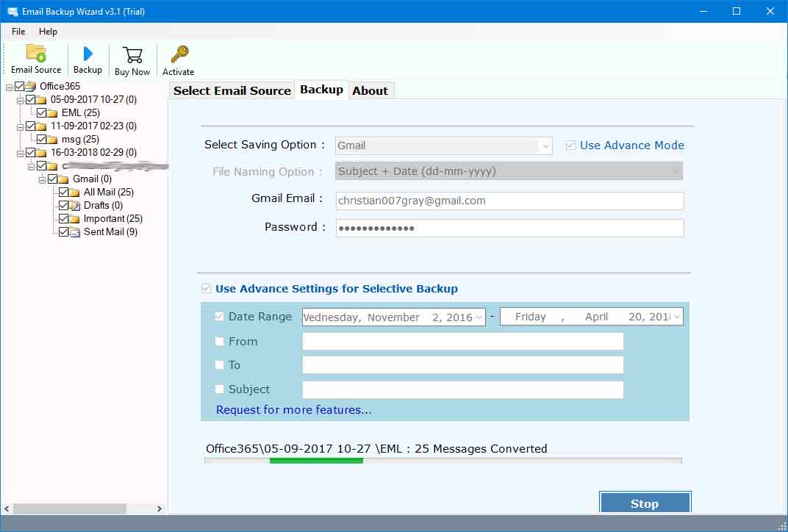Open the File menu
Screen dimensions: 788x532
tap(18, 32)
